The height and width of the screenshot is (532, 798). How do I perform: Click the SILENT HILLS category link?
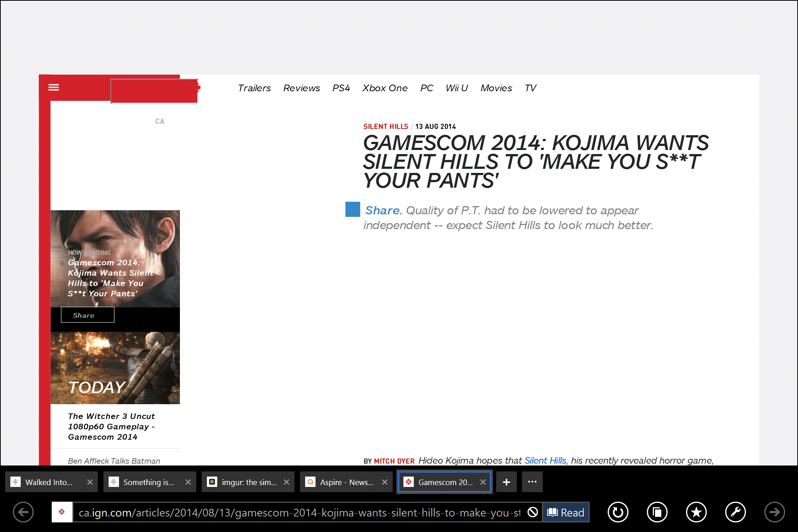click(386, 126)
